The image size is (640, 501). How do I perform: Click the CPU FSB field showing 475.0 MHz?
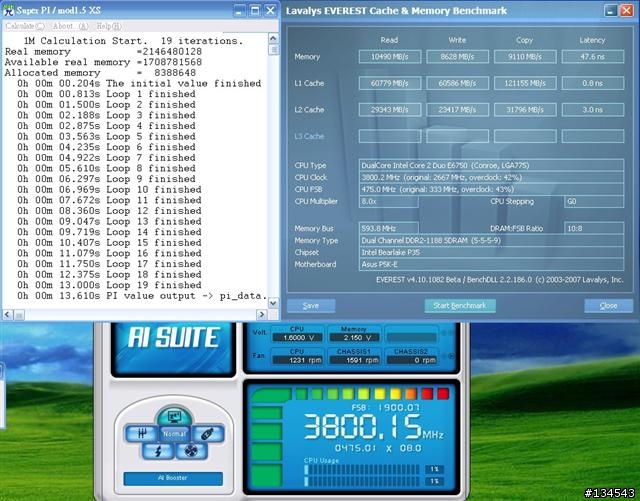[x=491, y=189]
